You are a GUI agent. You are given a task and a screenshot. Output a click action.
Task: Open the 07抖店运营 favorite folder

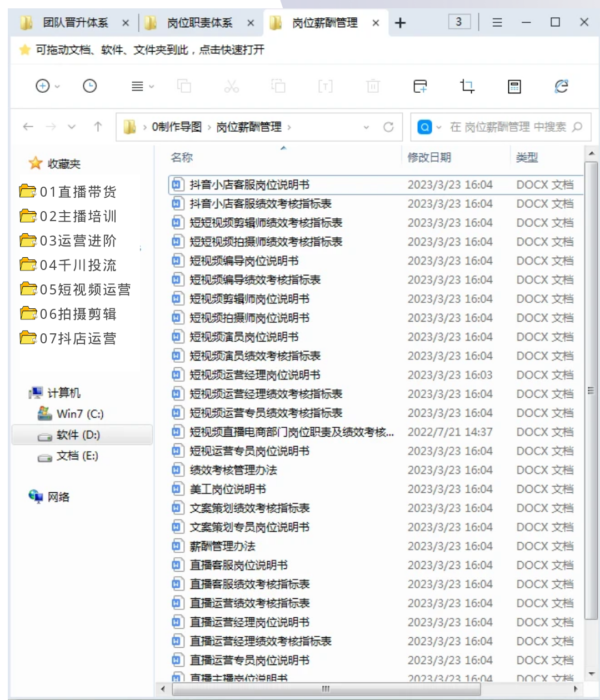[68, 338]
